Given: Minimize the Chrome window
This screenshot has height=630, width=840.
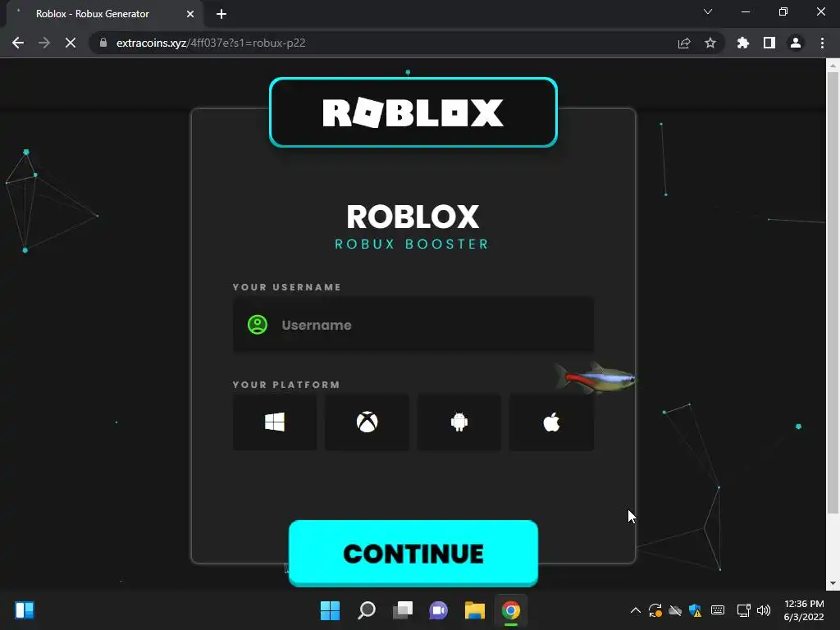Looking at the screenshot, I should tap(746, 11).
